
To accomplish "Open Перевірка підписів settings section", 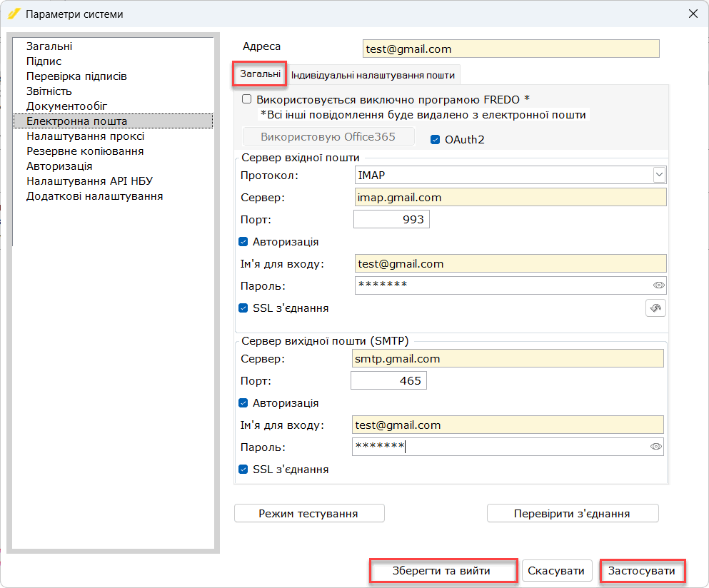I will tap(76, 76).
